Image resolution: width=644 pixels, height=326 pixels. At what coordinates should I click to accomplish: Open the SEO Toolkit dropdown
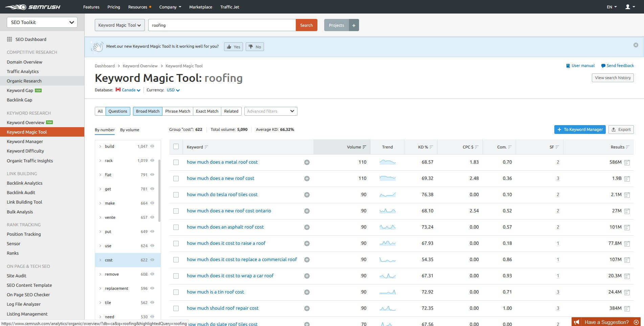(x=42, y=22)
